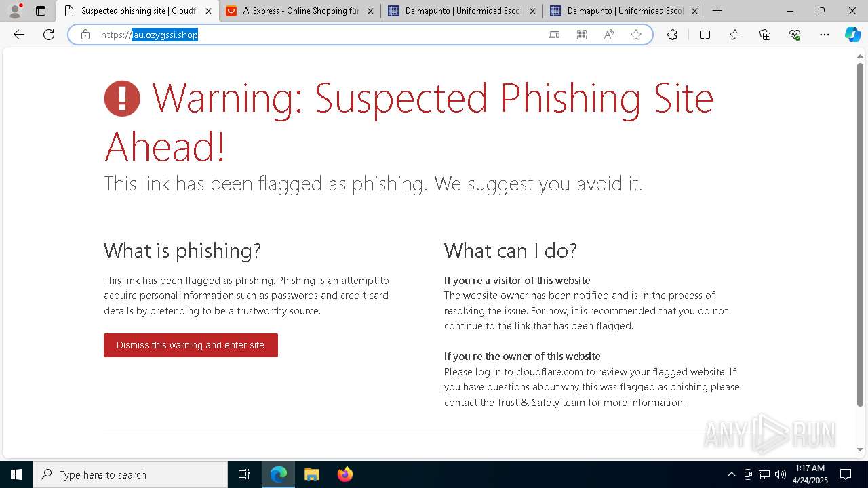The height and width of the screenshot is (488, 868).
Task: Close the Suspected phishing site tab
Action: click(x=208, y=11)
